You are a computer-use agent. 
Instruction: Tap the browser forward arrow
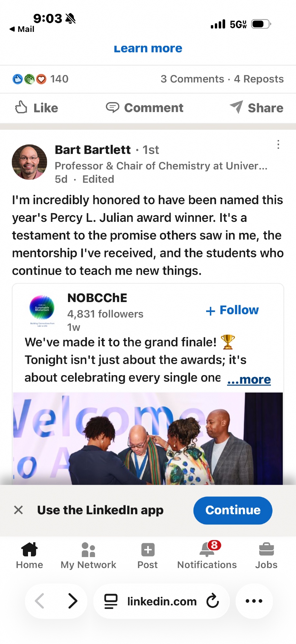click(x=73, y=601)
